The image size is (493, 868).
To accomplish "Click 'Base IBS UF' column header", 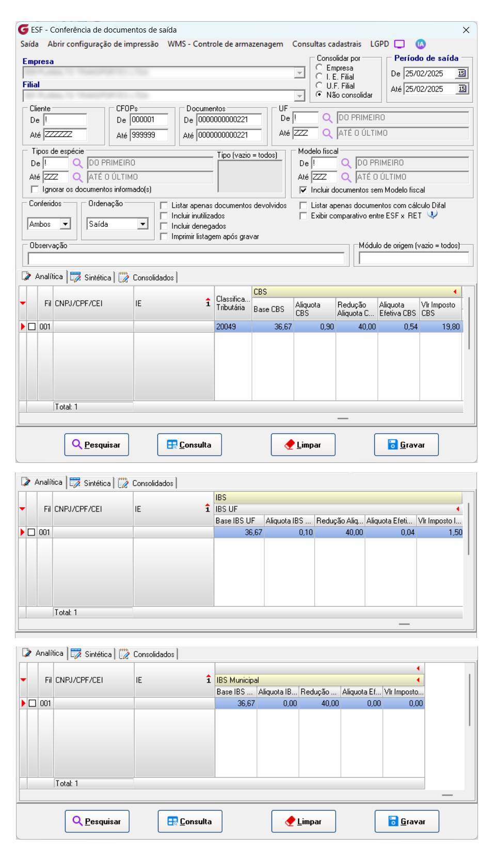I will tap(239, 521).
